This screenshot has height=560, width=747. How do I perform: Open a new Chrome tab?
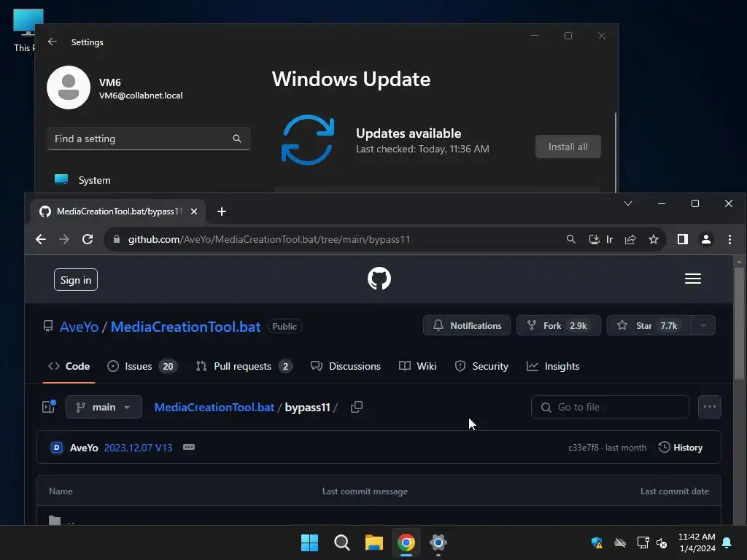[222, 211]
